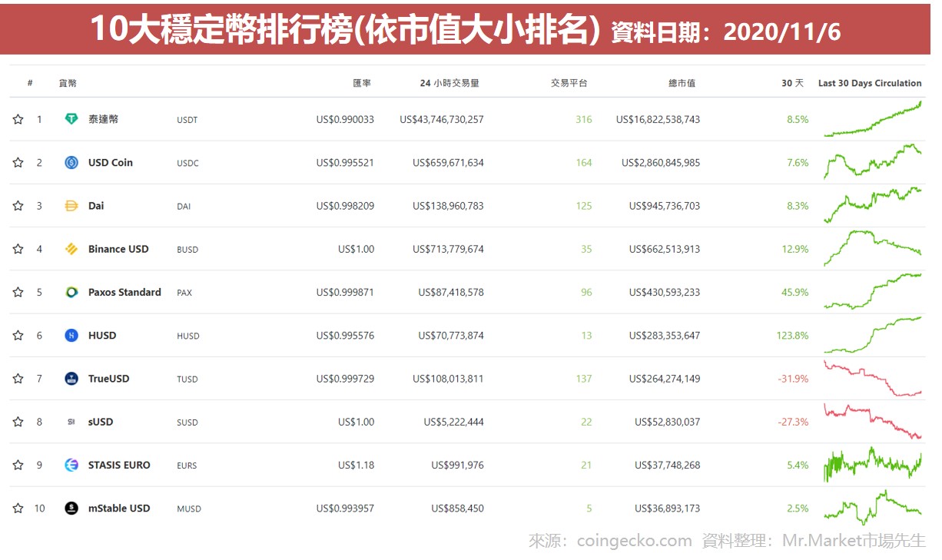Screen dimensions: 942x560
Task: Click the HUSD coin logo icon
Action: [x=71, y=335]
